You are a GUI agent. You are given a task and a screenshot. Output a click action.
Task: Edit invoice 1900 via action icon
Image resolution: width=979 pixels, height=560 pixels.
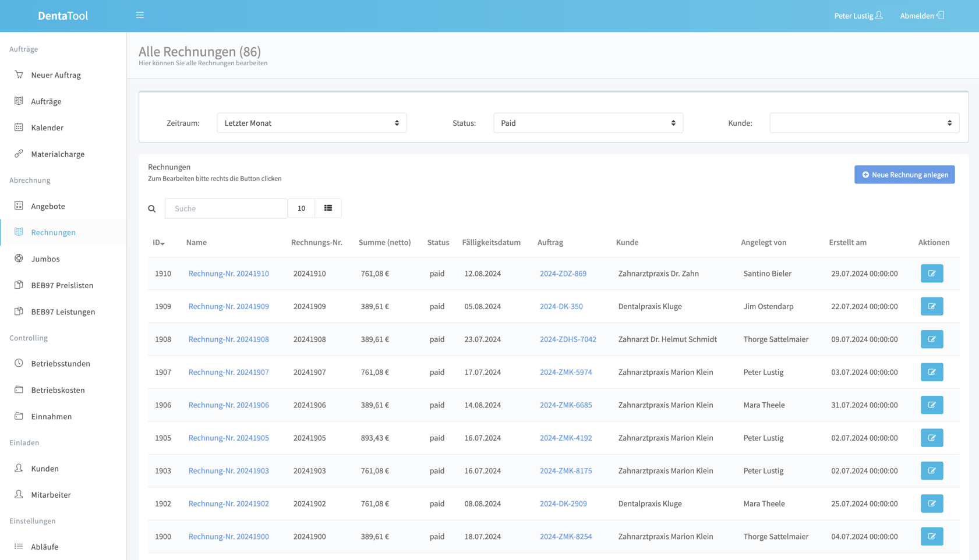(932, 536)
